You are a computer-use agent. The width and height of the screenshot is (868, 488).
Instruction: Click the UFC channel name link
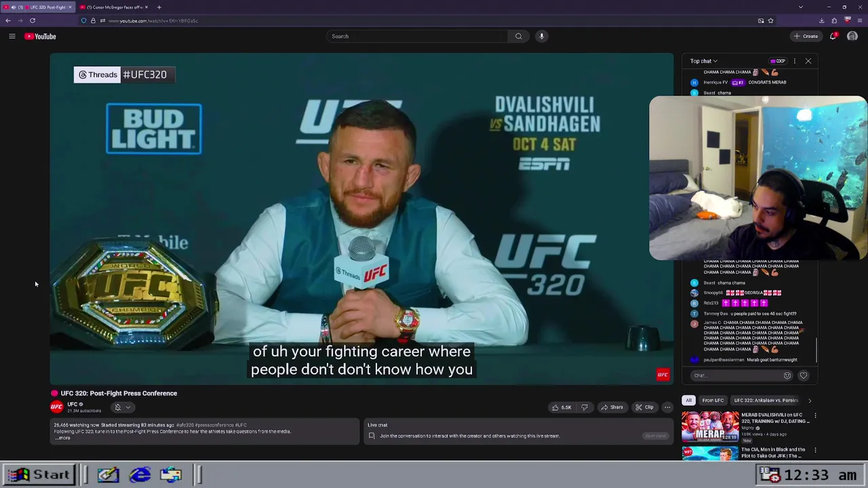tap(72, 404)
